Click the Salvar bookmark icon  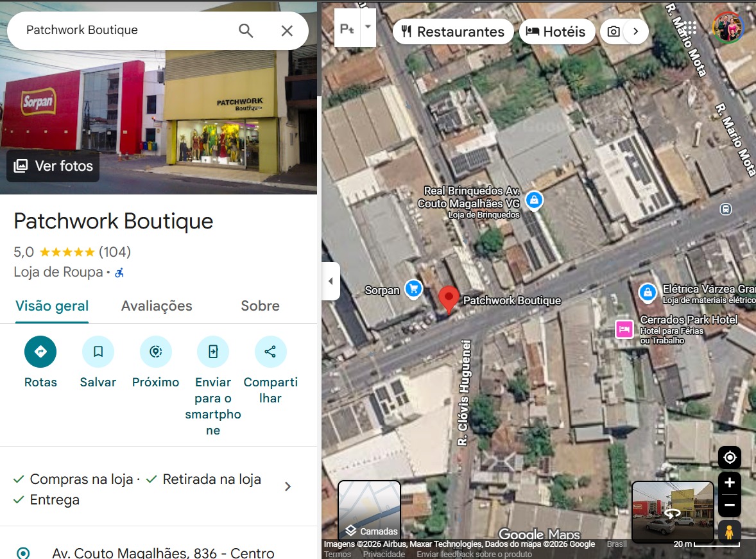98,352
